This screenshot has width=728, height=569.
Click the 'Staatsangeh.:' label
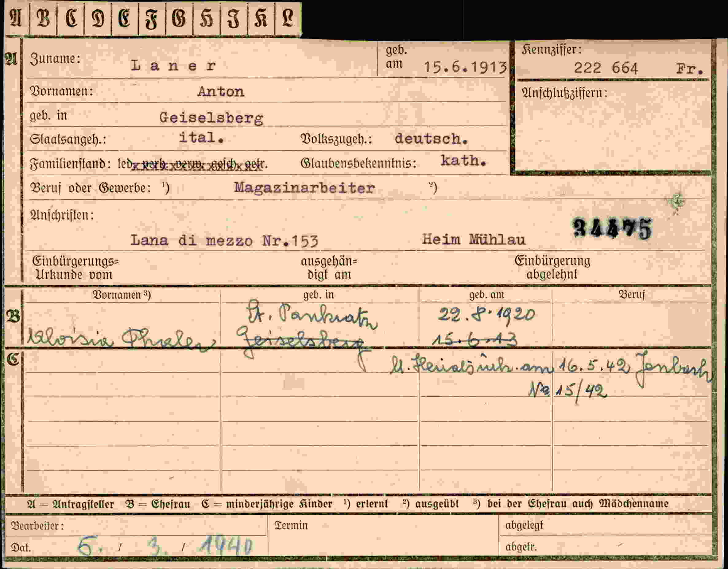click(x=68, y=139)
